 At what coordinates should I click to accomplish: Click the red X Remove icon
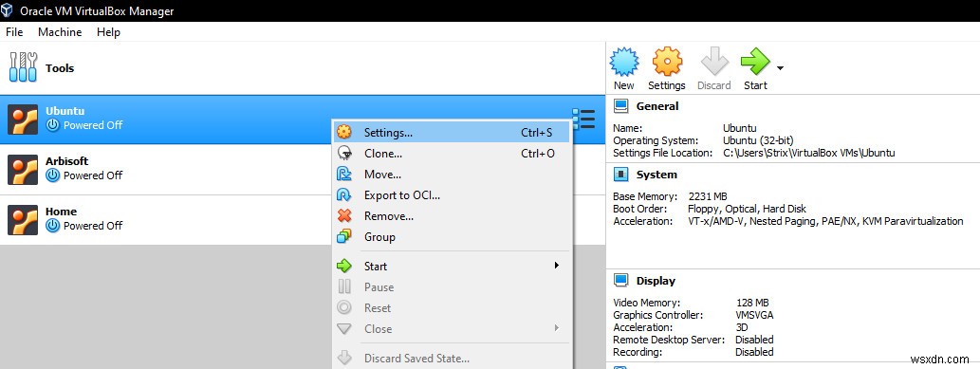click(x=344, y=216)
